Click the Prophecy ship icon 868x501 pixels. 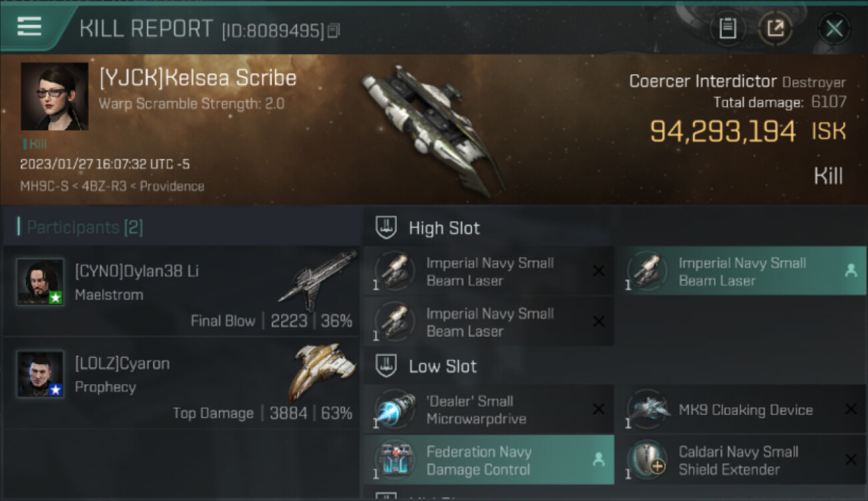click(x=322, y=372)
